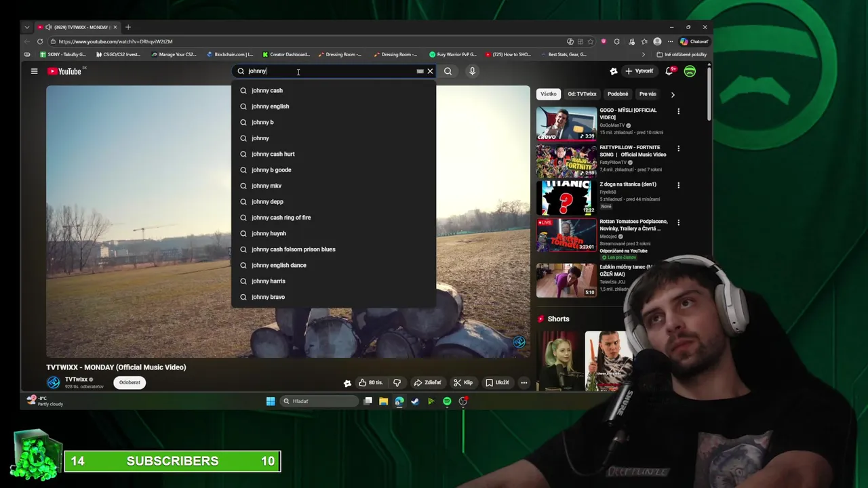
Task: Open the TVTwixx channel avatar
Action: click(x=53, y=382)
